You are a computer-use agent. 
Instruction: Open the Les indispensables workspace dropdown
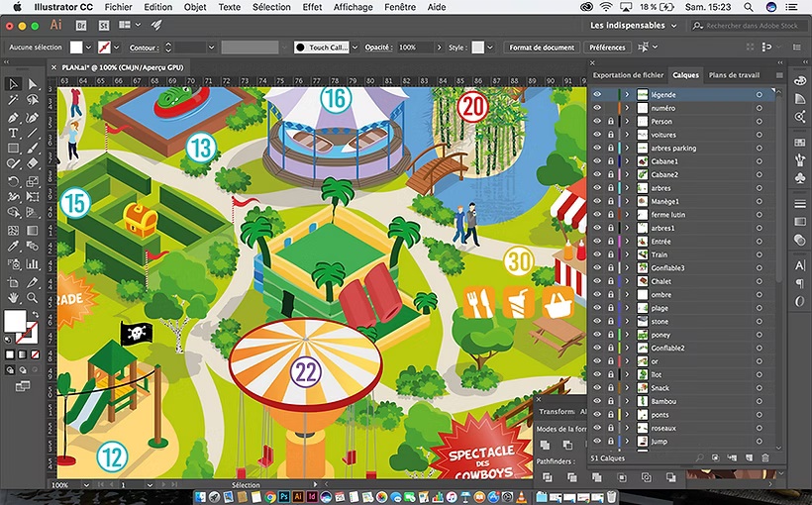click(x=634, y=25)
